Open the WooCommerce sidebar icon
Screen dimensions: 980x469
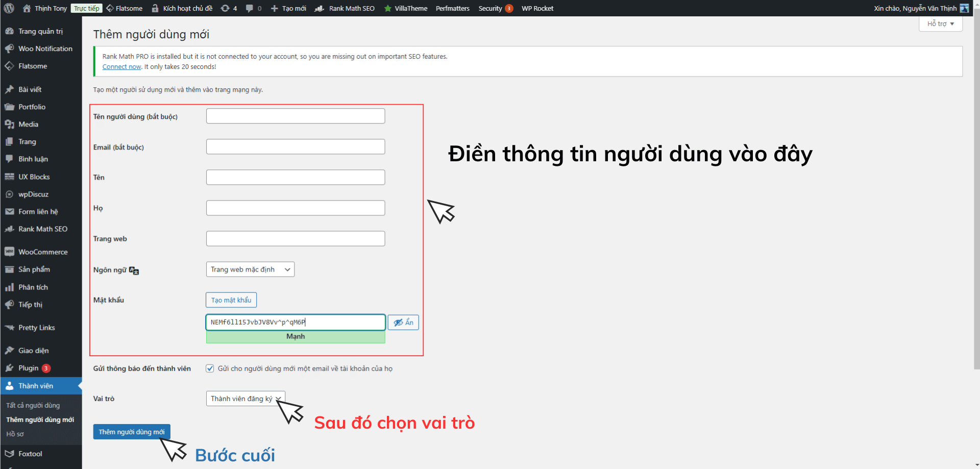click(10, 252)
